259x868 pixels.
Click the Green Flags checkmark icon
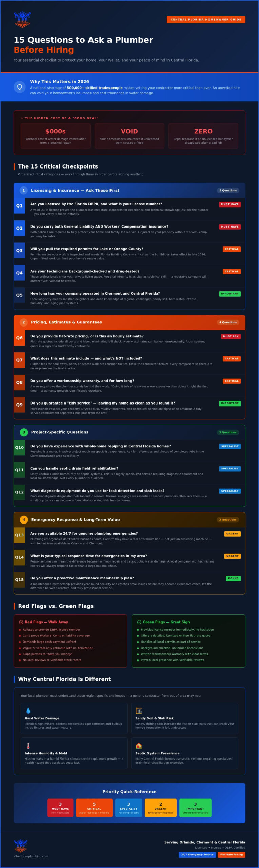139,622
